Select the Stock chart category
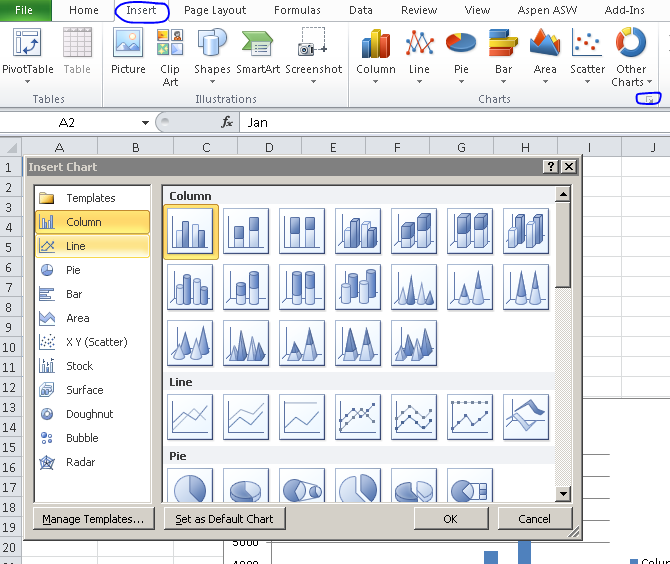670x564 pixels. pos(92,366)
